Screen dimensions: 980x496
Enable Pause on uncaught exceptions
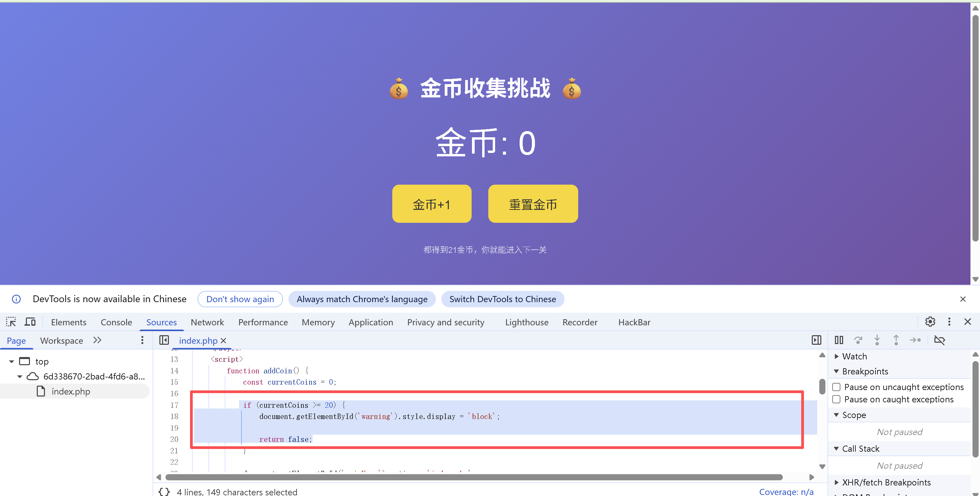tap(836, 387)
